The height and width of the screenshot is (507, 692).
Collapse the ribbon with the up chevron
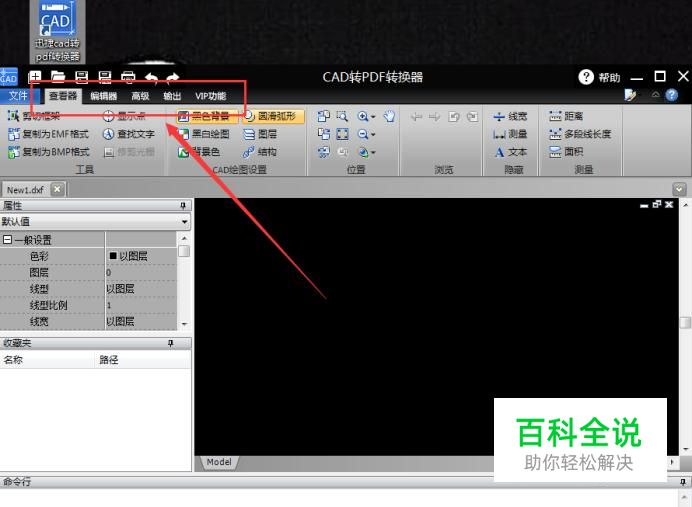coord(655,95)
